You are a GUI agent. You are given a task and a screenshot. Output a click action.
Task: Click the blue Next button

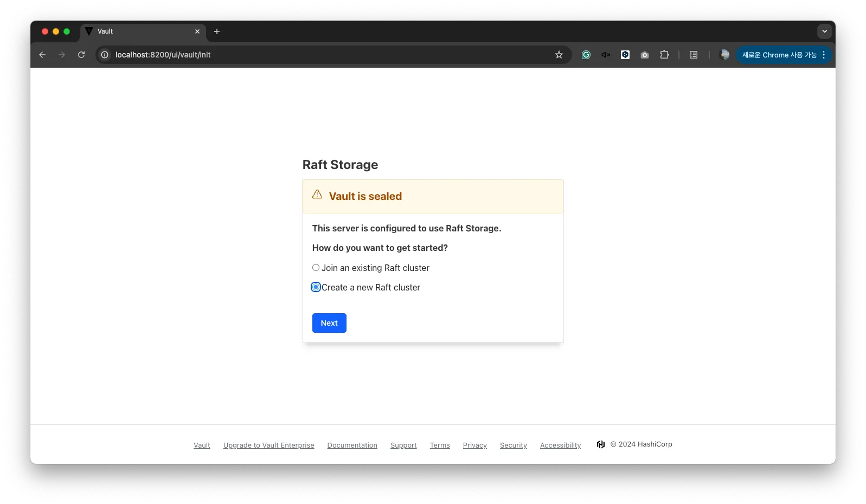[x=329, y=323]
